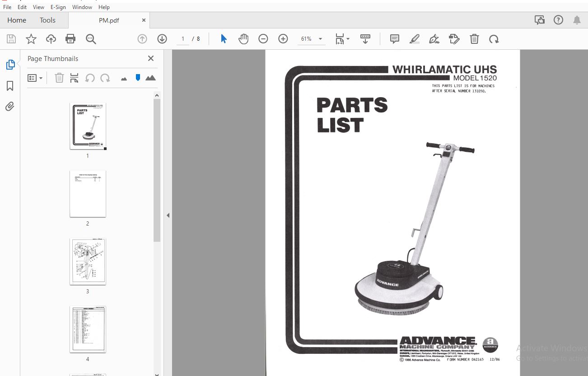Open the Edit PDF tool icon

[x=454, y=39]
